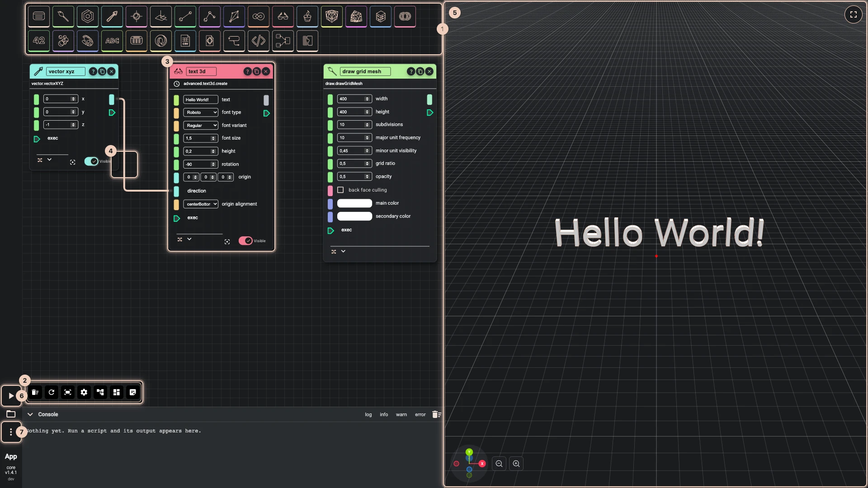The image size is (868, 488).
Task: Expand the text 3d node footer chevron
Action: point(189,239)
